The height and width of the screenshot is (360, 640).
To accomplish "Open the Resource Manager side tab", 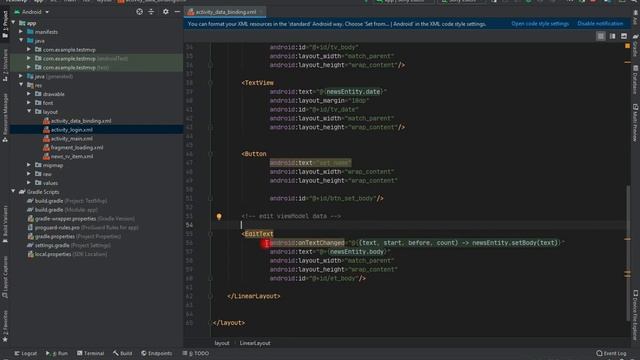I will click(5, 118).
